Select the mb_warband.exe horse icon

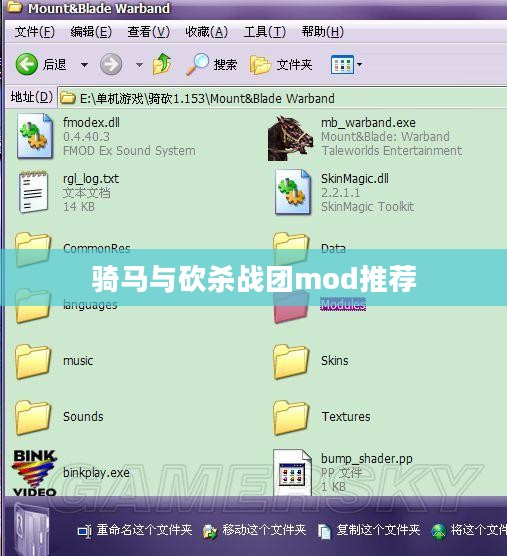290,138
